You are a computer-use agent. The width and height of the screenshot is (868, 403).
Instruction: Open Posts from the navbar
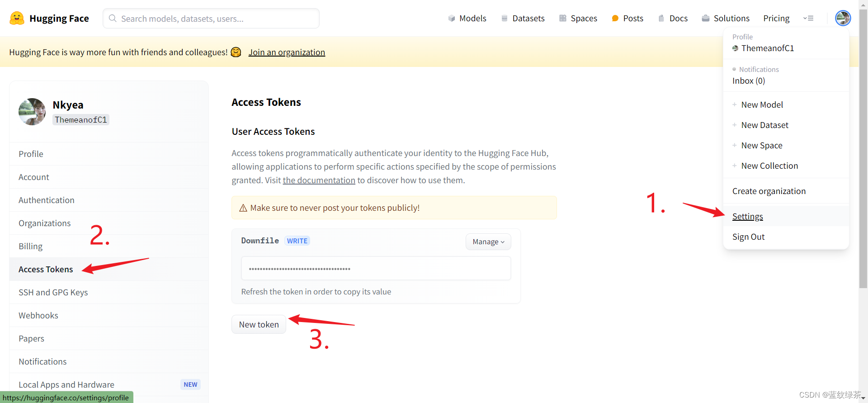[x=633, y=19]
